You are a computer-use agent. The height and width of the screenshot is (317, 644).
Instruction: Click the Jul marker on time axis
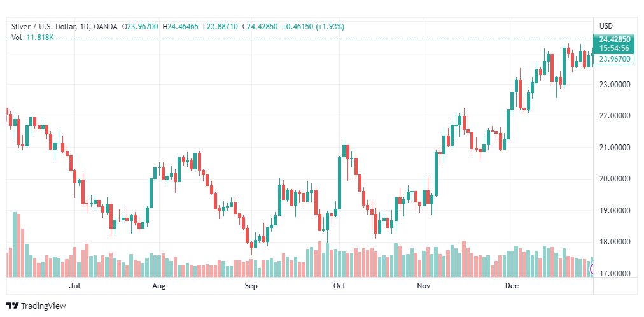[74, 286]
